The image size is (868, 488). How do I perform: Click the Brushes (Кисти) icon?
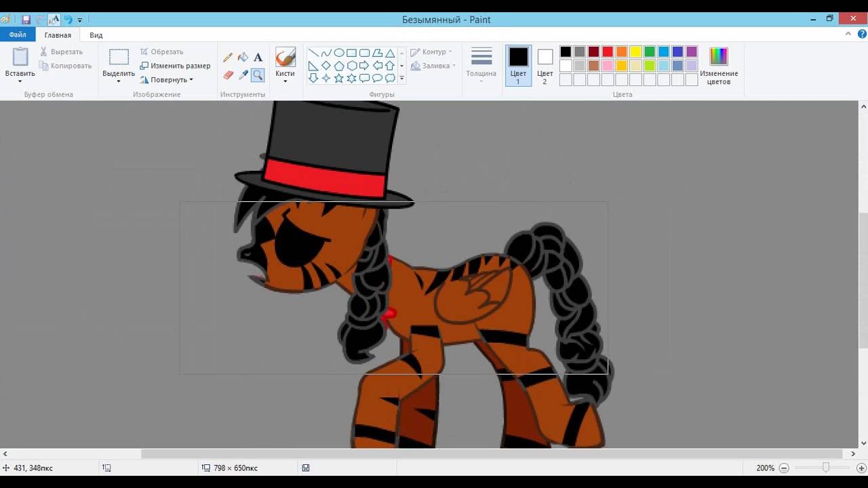click(x=285, y=57)
